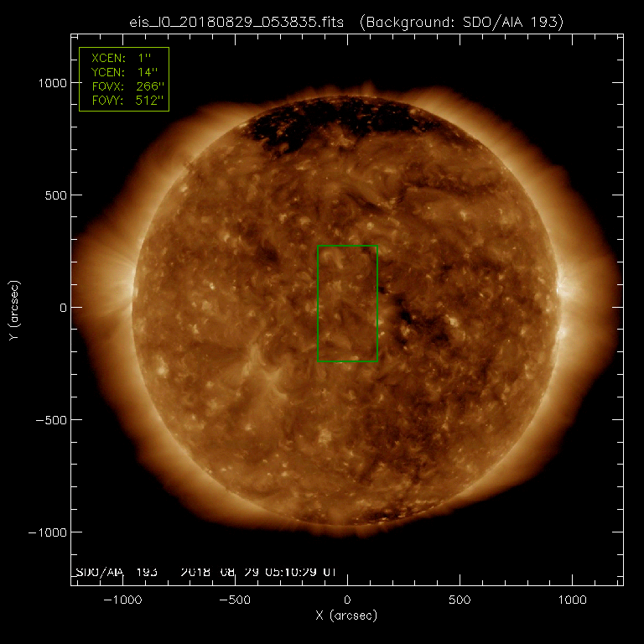
Task: Click the X-axis tick label 500
Action: pyautogui.click(x=460, y=600)
